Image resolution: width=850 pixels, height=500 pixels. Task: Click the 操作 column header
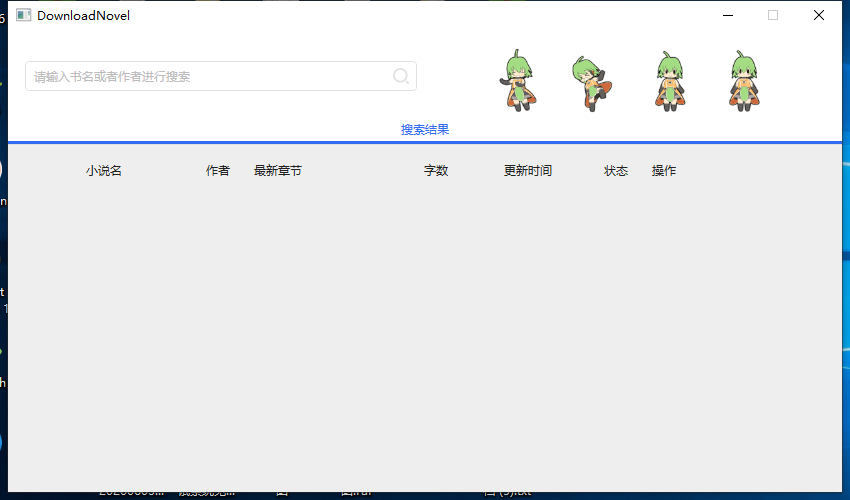664,171
